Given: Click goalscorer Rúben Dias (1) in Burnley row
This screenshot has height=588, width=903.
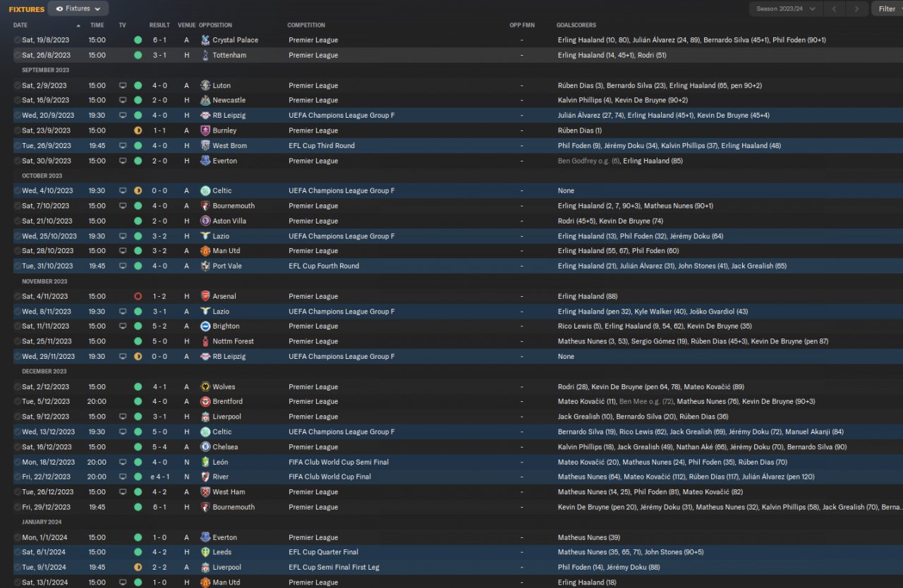Looking at the screenshot, I should [580, 130].
